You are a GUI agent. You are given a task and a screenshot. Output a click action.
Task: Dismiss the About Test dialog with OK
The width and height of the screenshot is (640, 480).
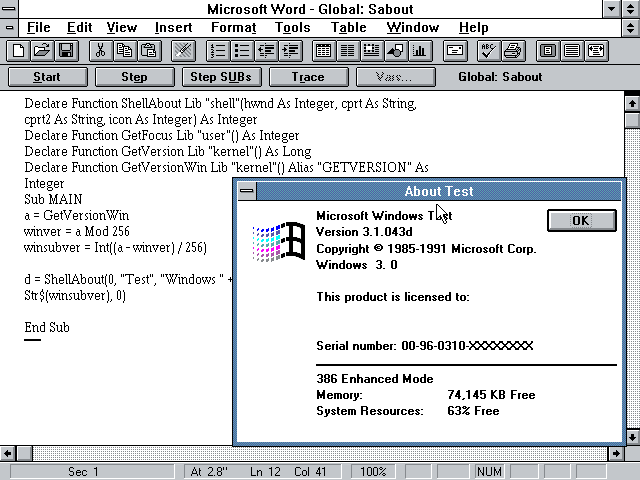point(582,221)
